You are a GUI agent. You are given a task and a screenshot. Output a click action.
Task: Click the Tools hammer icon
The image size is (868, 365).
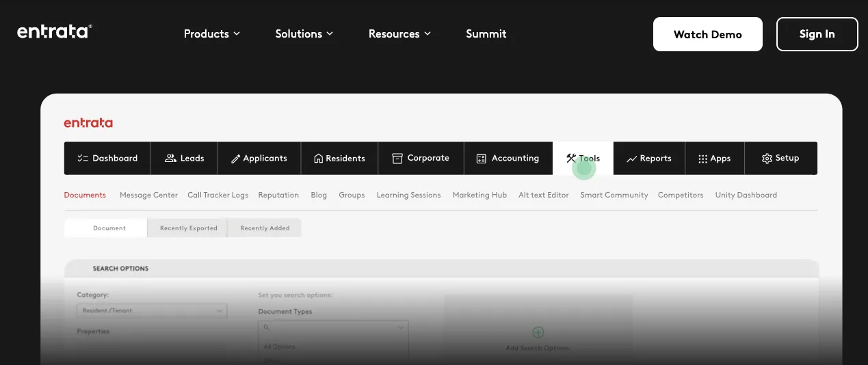pos(571,158)
